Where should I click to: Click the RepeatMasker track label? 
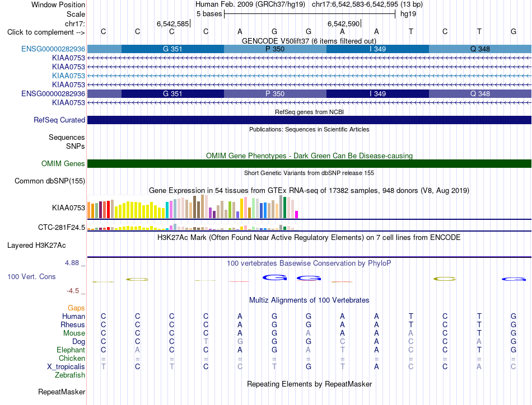click(62, 392)
